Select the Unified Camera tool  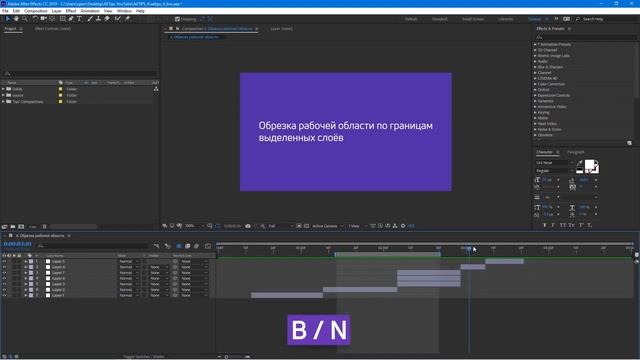(x=43, y=19)
